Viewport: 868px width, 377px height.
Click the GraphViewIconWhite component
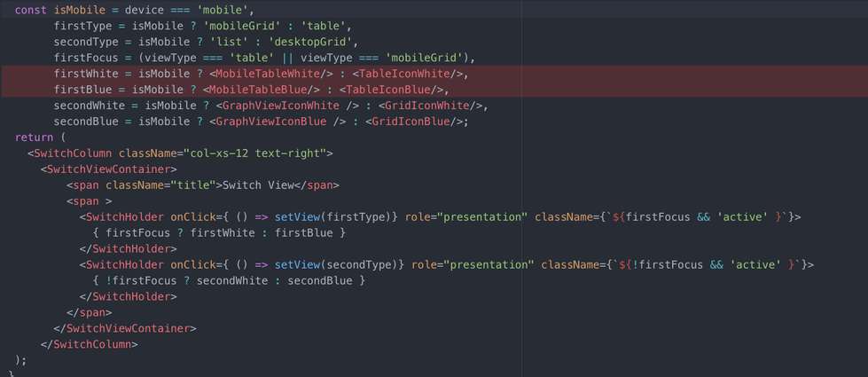click(x=281, y=106)
